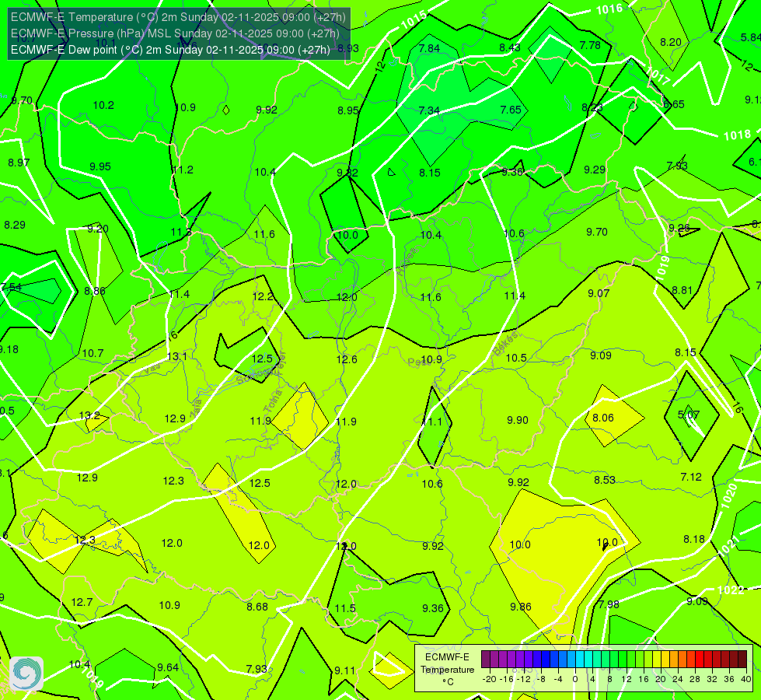Image resolution: width=761 pixels, height=700 pixels.
Task: Click the 12.2 value on the map
Action: 263,296
